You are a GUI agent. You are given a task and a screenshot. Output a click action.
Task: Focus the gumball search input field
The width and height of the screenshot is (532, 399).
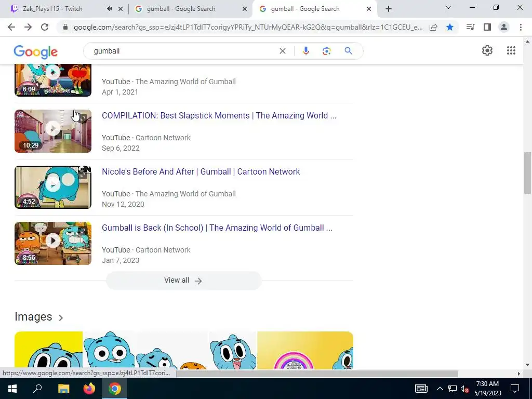pyautogui.click(x=183, y=51)
